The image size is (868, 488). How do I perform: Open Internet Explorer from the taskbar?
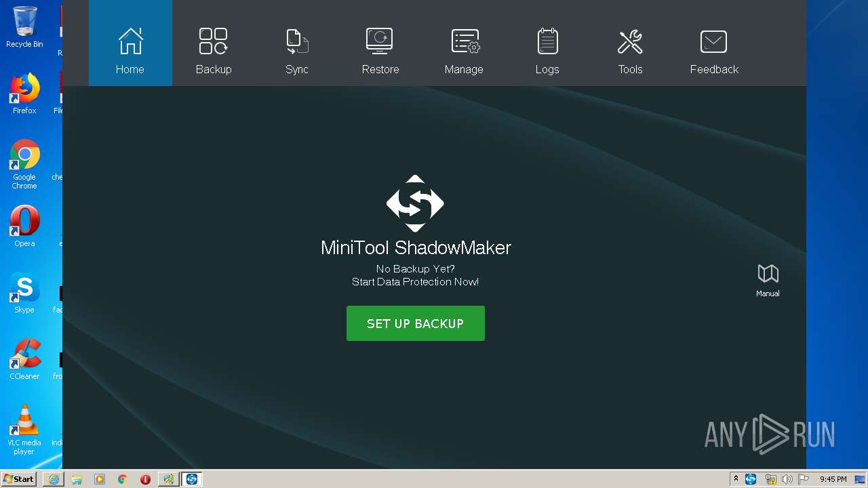tap(54, 479)
